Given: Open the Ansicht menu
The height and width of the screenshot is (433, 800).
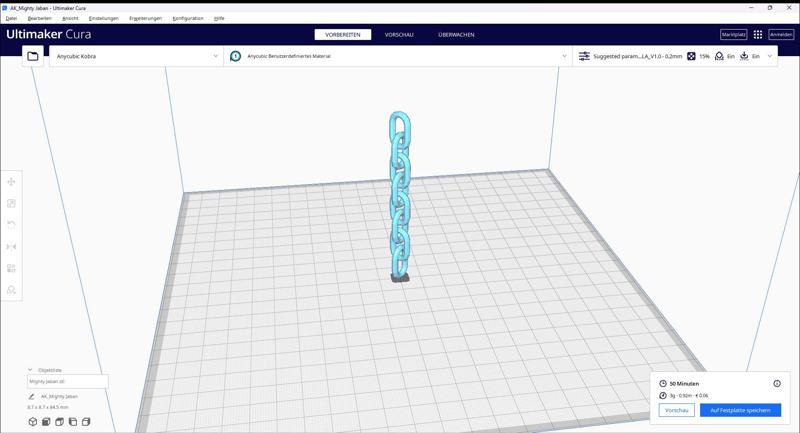Looking at the screenshot, I should pos(70,18).
